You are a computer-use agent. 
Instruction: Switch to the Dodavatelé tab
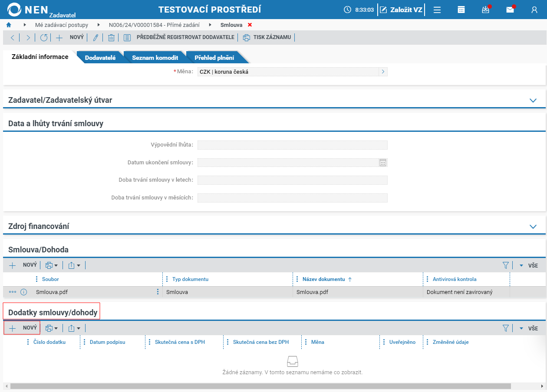tap(100, 58)
